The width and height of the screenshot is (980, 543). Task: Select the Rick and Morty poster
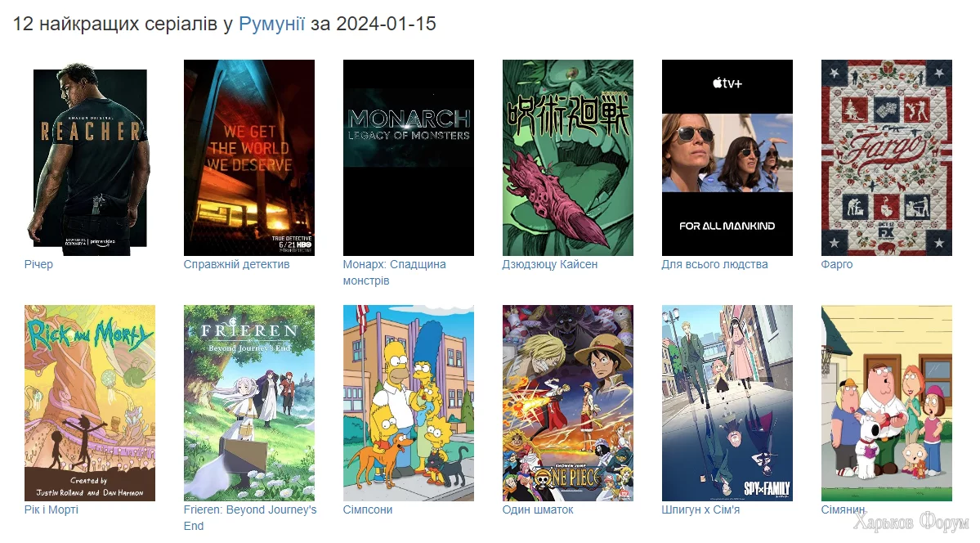(x=90, y=403)
